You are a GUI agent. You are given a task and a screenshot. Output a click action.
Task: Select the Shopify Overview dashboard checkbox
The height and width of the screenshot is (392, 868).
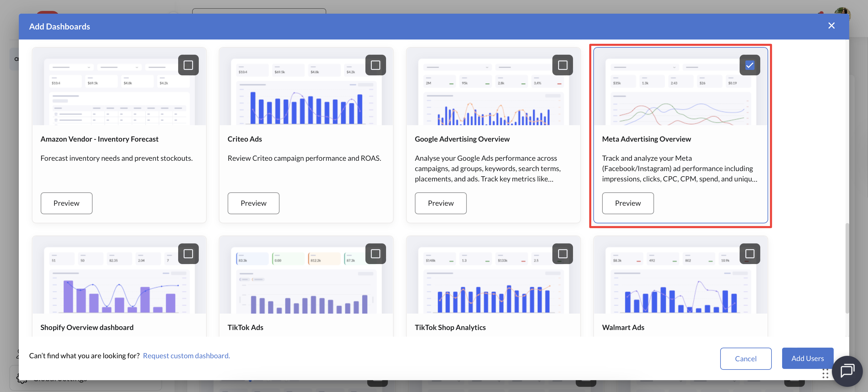(x=188, y=253)
